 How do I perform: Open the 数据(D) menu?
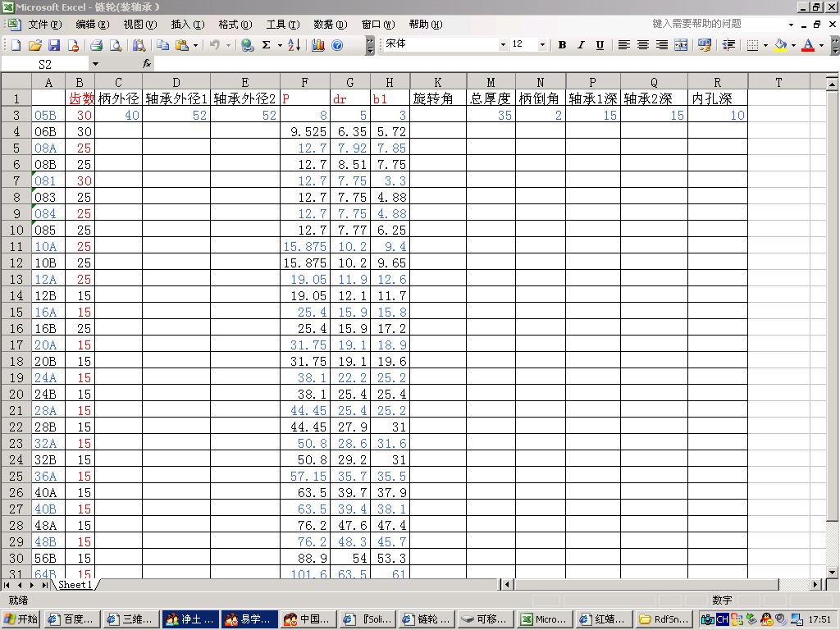click(x=331, y=24)
